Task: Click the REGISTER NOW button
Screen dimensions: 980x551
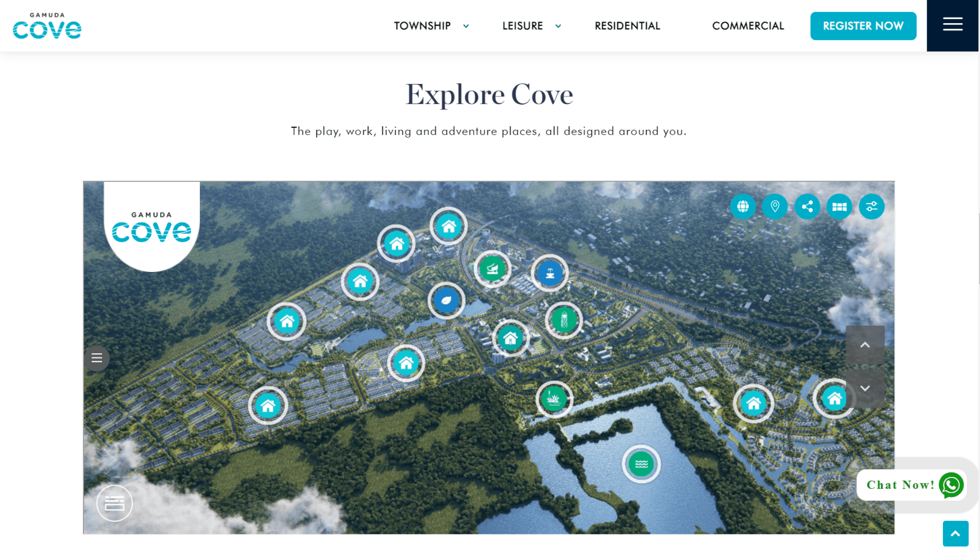Action: [x=863, y=25]
